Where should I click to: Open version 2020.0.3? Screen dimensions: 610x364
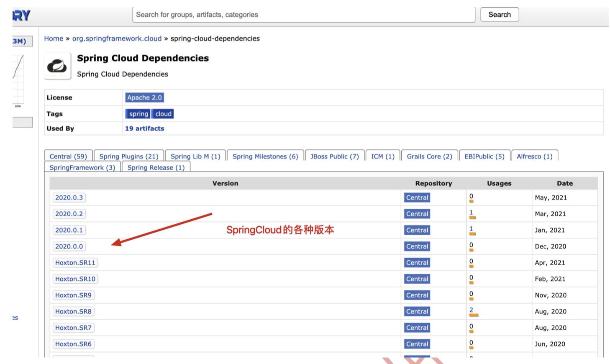[69, 197]
